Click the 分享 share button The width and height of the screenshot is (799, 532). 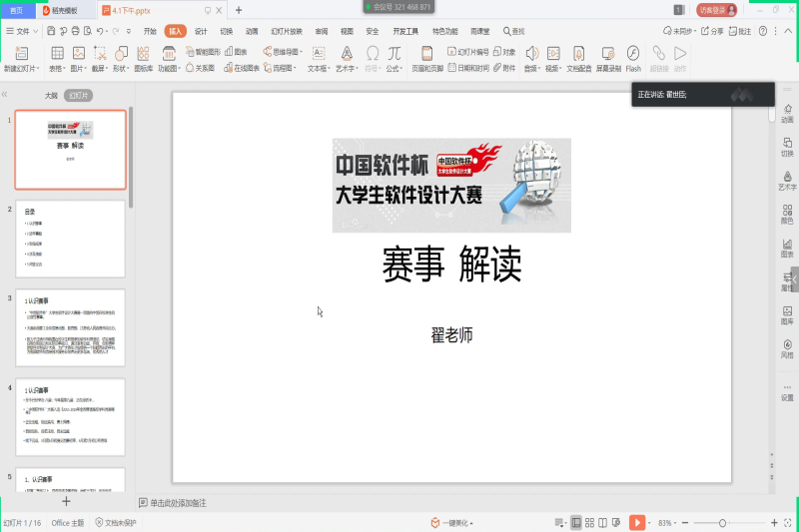(712, 31)
